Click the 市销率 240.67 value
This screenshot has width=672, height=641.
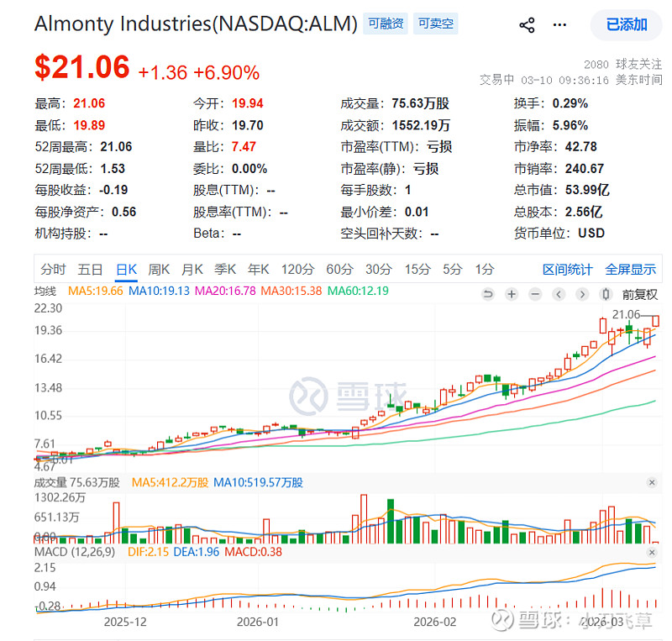pyautogui.click(x=585, y=169)
